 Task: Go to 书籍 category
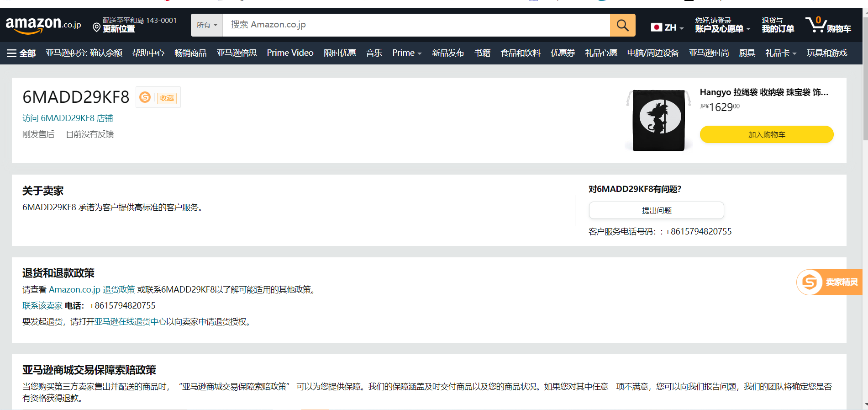482,53
